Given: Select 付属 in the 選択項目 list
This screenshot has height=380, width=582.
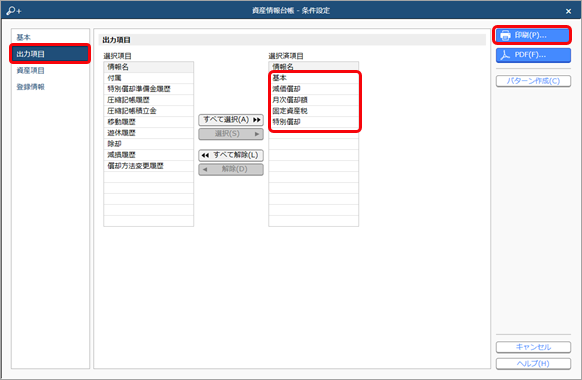Looking at the screenshot, I should 148,78.
